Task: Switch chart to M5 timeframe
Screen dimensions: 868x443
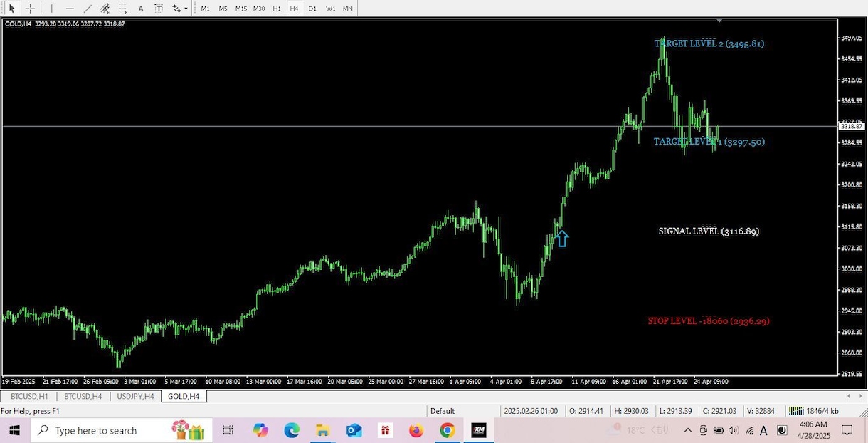Action: [x=223, y=9]
